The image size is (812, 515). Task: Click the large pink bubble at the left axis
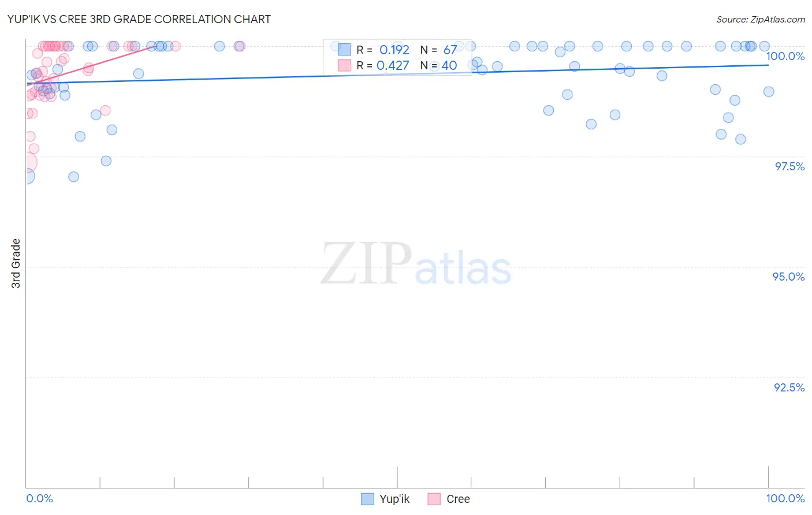tap(27, 162)
